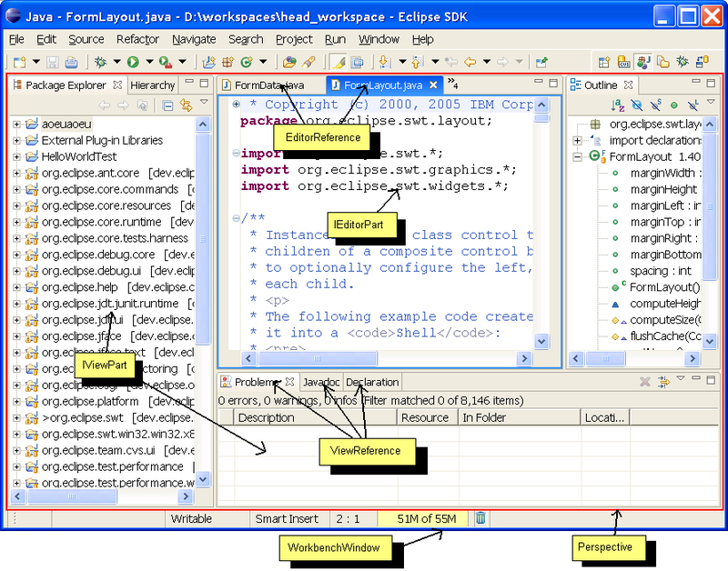Click the editor's vertical scrollbar
728x571 pixels.
pos(541,227)
